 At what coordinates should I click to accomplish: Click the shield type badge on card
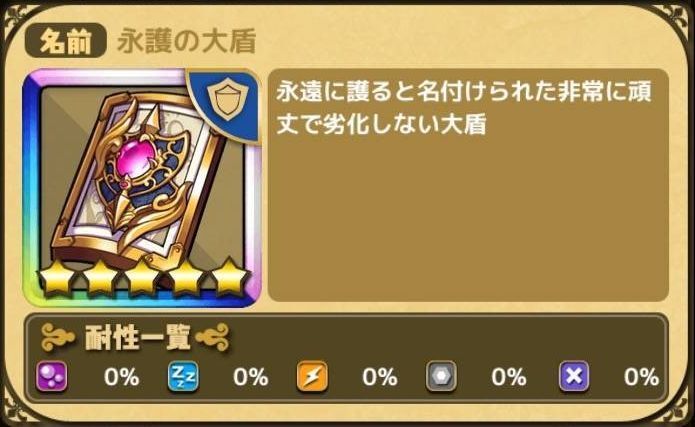click(x=226, y=101)
